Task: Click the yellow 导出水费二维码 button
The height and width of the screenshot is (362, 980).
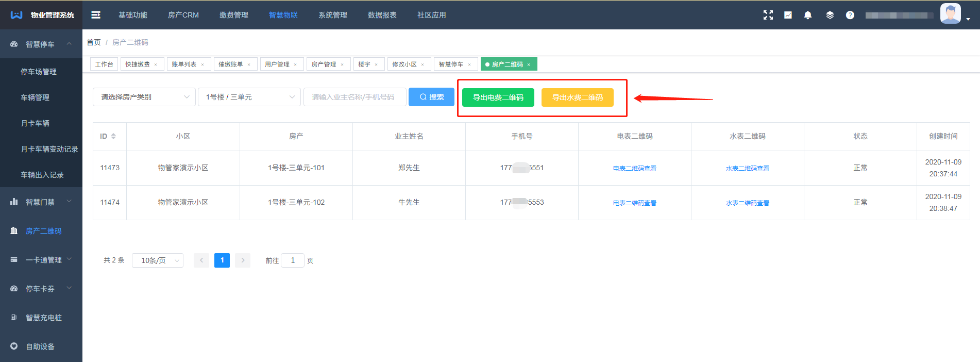Action: pyautogui.click(x=577, y=97)
